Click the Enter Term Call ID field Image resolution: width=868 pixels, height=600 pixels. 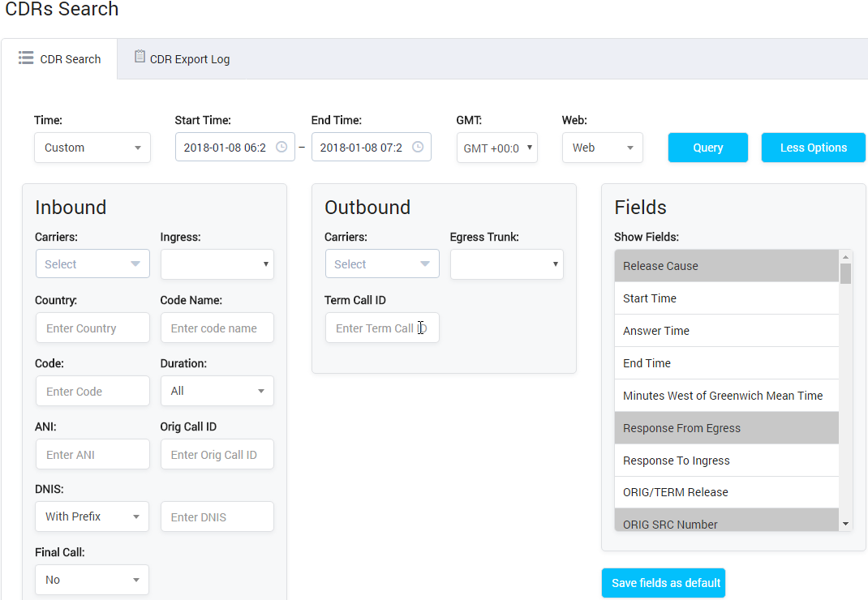[382, 328]
